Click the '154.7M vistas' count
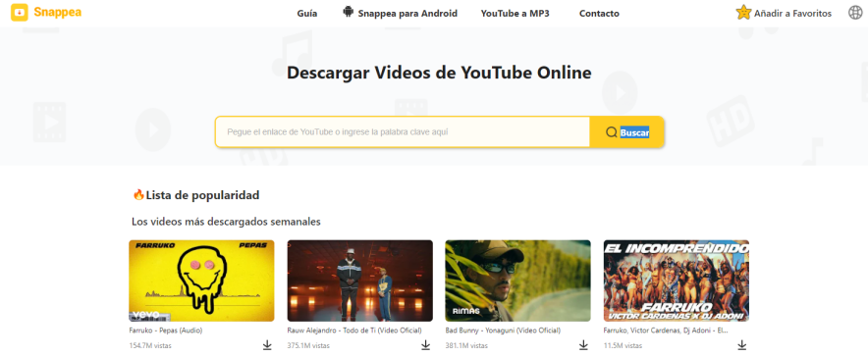Image resolution: width=868 pixels, height=357 pixels. [x=150, y=346]
